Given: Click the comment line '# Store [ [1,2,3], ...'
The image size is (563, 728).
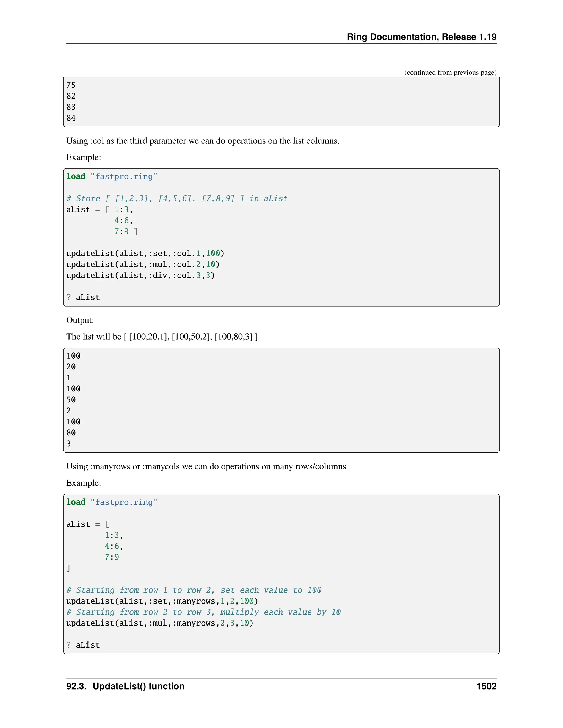Looking at the screenshot, I should (x=177, y=198).
